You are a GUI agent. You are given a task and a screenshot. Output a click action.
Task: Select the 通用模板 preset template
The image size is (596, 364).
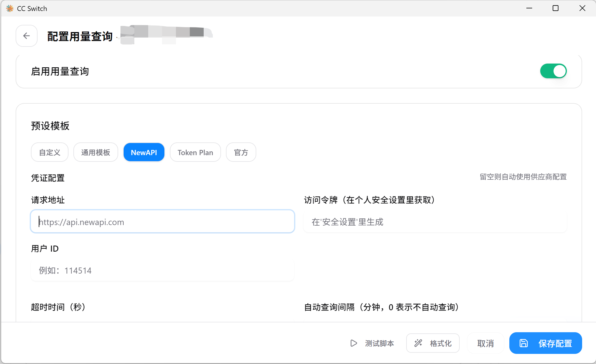96,152
